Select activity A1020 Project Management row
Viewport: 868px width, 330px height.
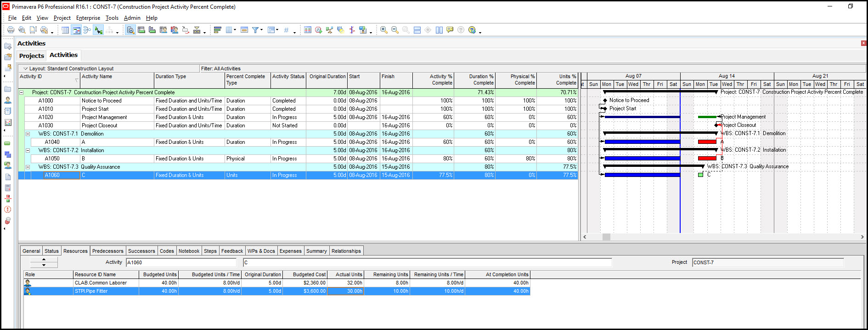click(x=298, y=117)
